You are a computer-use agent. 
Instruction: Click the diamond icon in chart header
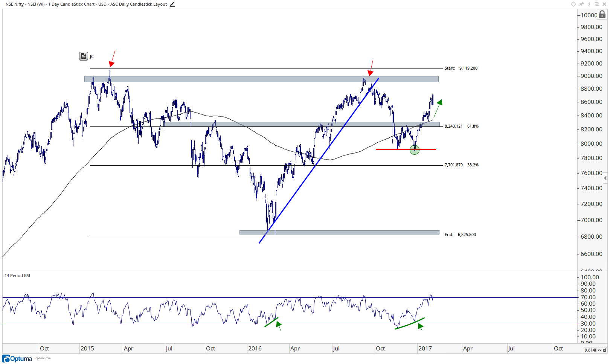573,4
